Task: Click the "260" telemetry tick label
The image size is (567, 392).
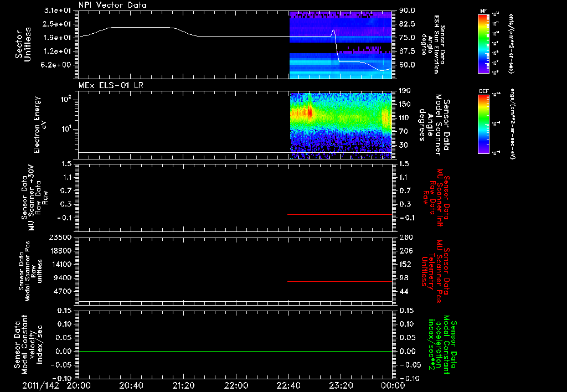Action: pos(405,237)
